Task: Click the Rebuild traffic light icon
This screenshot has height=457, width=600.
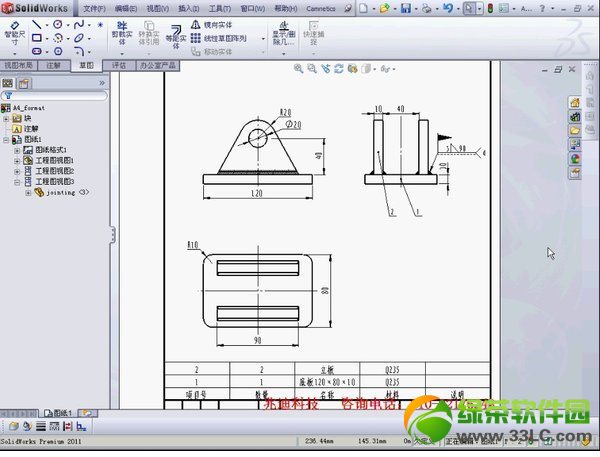Action: pyautogui.click(x=490, y=8)
